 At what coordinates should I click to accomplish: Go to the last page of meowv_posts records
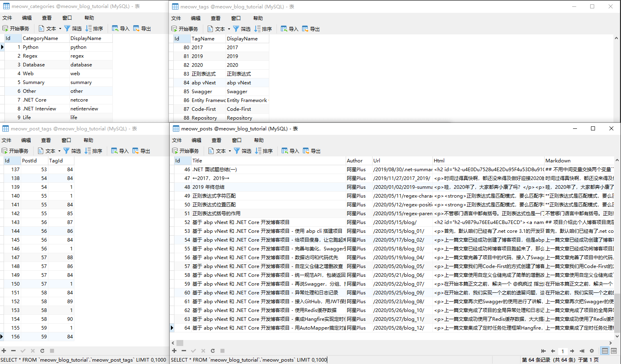click(582, 351)
